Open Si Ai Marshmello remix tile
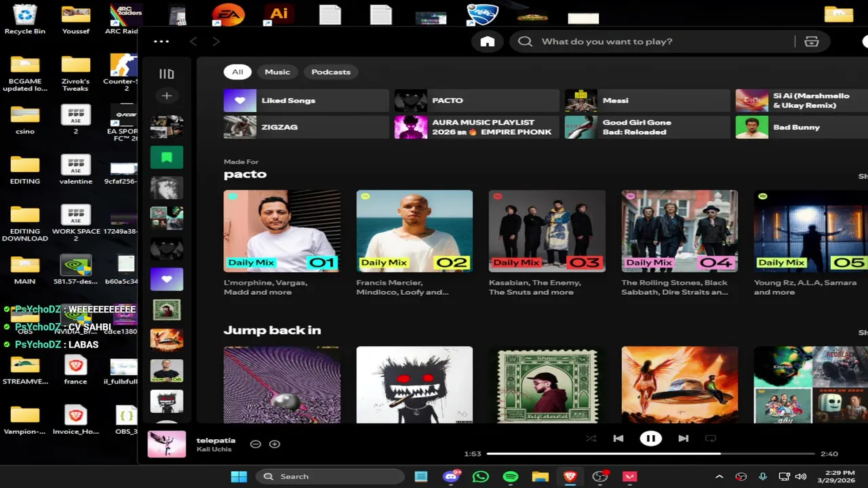This screenshot has height=488, width=868. tap(802, 100)
